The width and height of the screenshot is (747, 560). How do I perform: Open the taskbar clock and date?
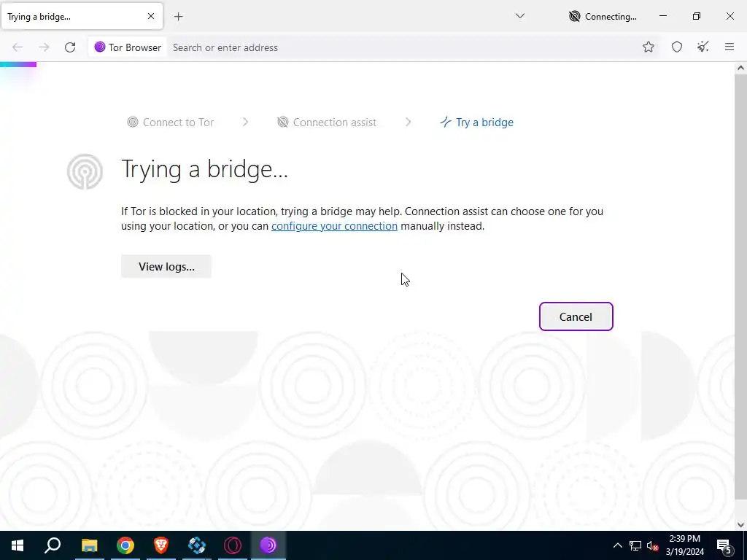click(684, 545)
